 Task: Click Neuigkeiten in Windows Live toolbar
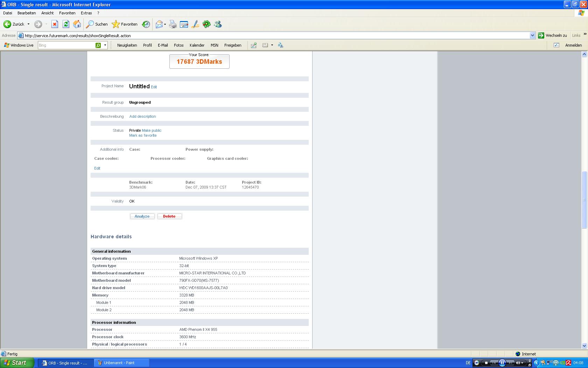(x=127, y=45)
